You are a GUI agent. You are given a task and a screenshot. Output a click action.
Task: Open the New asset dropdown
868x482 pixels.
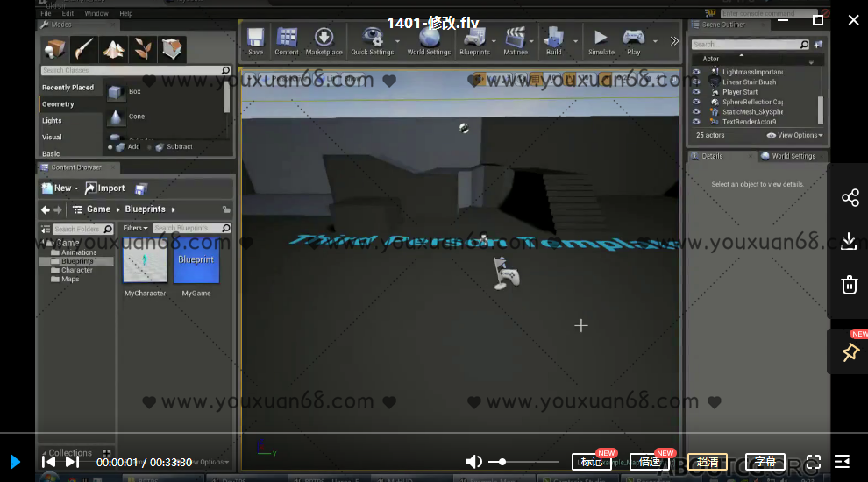60,188
